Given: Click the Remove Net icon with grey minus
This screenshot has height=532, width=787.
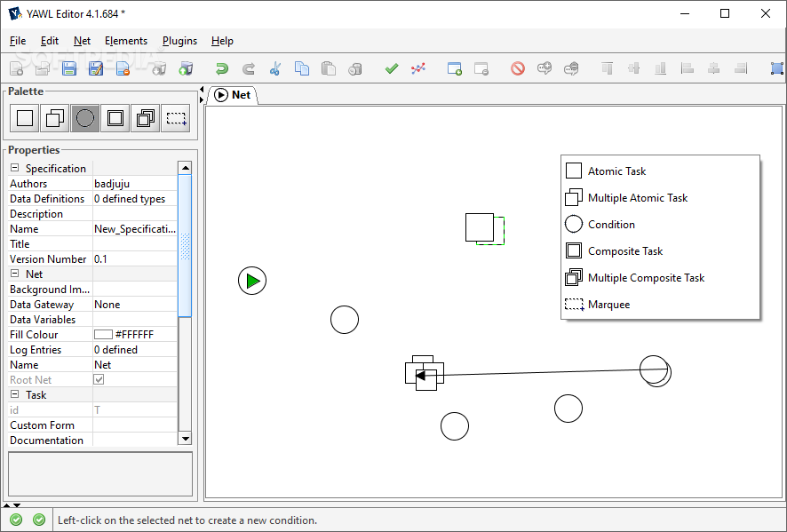Looking at the screenshot, I should 481,68.
